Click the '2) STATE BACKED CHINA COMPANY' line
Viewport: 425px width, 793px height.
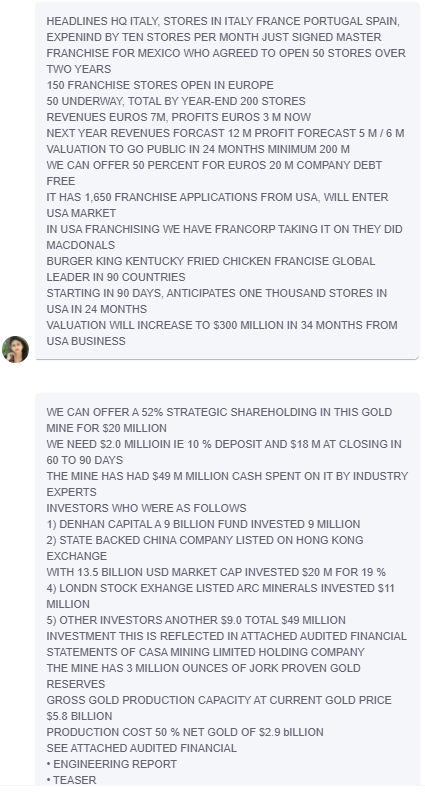click(205, 548)
